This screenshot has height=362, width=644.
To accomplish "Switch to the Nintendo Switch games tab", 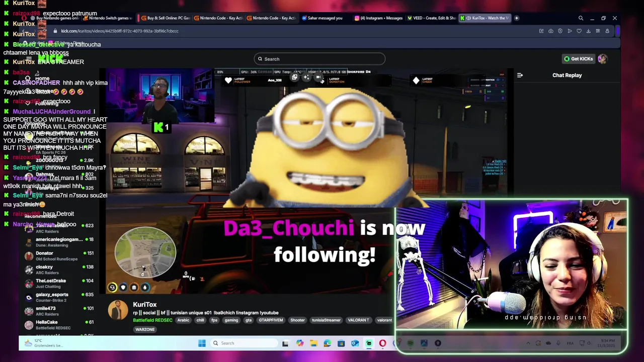I will pos(108,18).
